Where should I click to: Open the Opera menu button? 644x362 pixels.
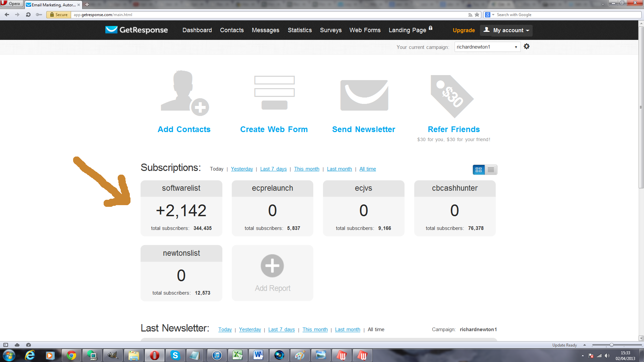point(11,4)
